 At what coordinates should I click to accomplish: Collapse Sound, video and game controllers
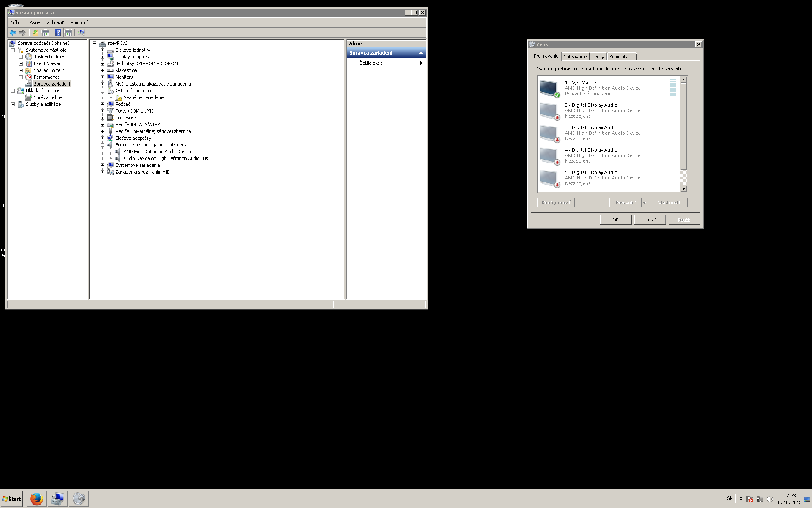click(102, 145)
